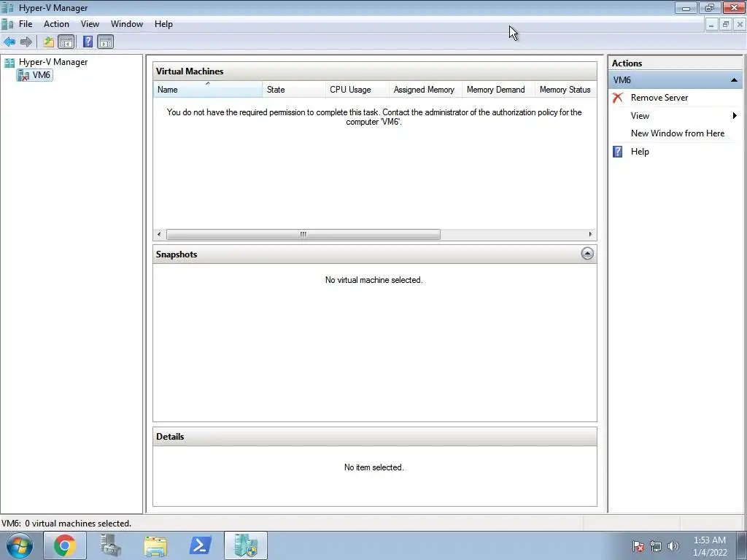Screen dimensions: 747x560
Task: Open the Window menu
Action: 127,24
